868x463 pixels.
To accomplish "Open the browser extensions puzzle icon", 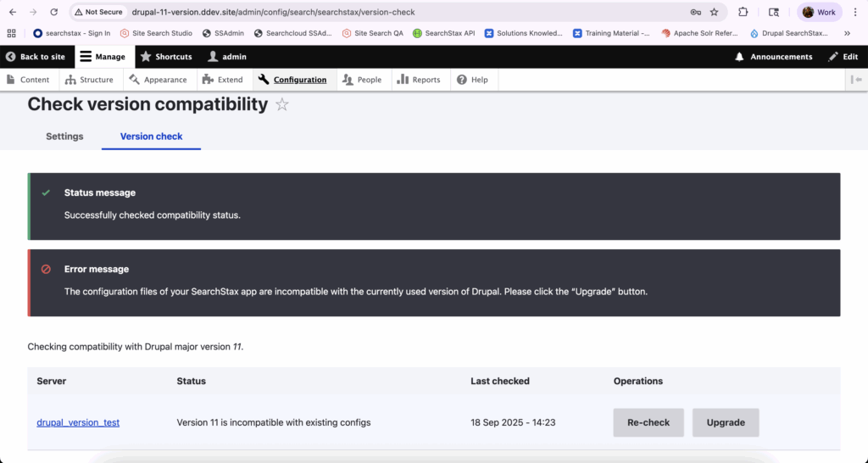I will click(743, 12).
